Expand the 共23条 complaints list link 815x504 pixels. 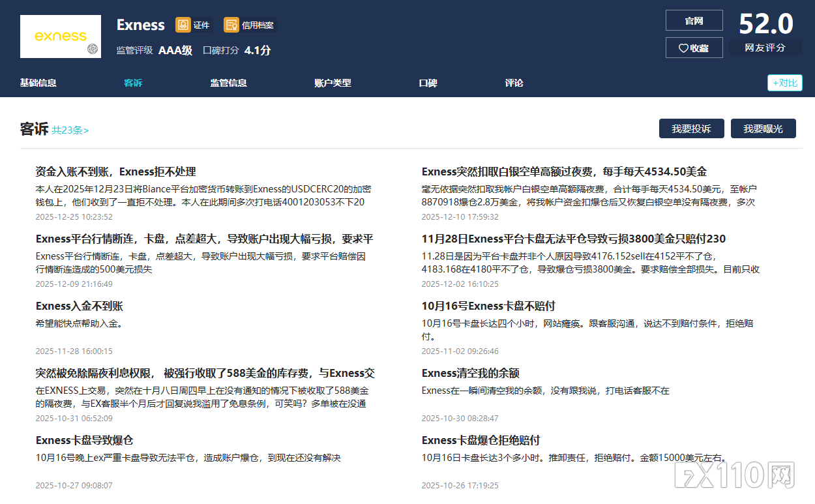pos(70,130)
